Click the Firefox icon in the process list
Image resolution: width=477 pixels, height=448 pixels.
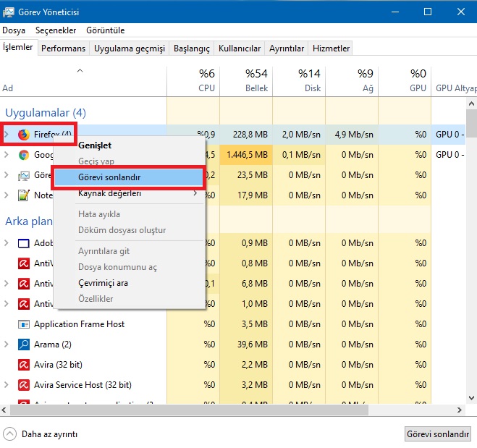[24, 134]
